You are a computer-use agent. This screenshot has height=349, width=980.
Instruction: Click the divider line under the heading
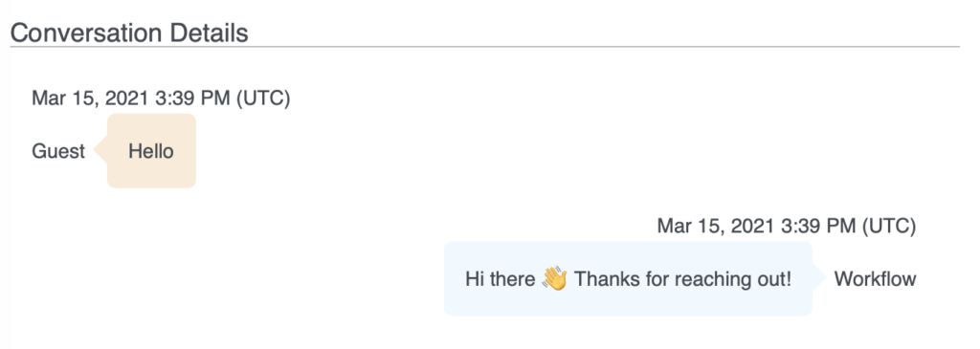coord(484,47)
